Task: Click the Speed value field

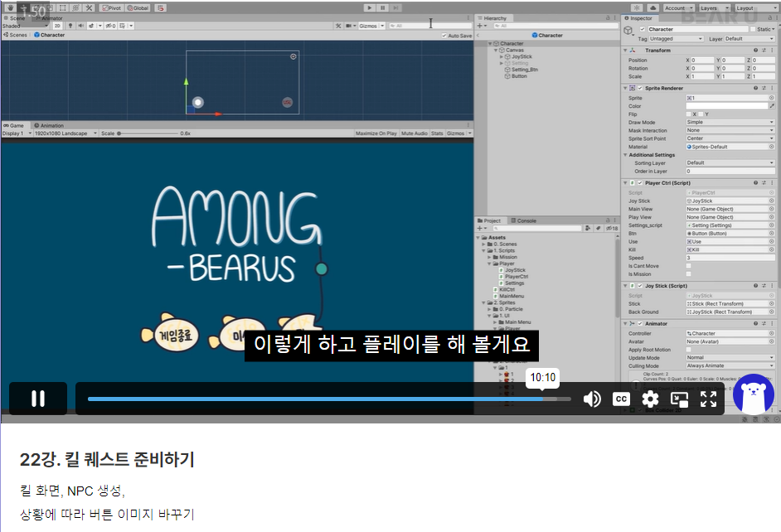Action: tap(730, 258)
